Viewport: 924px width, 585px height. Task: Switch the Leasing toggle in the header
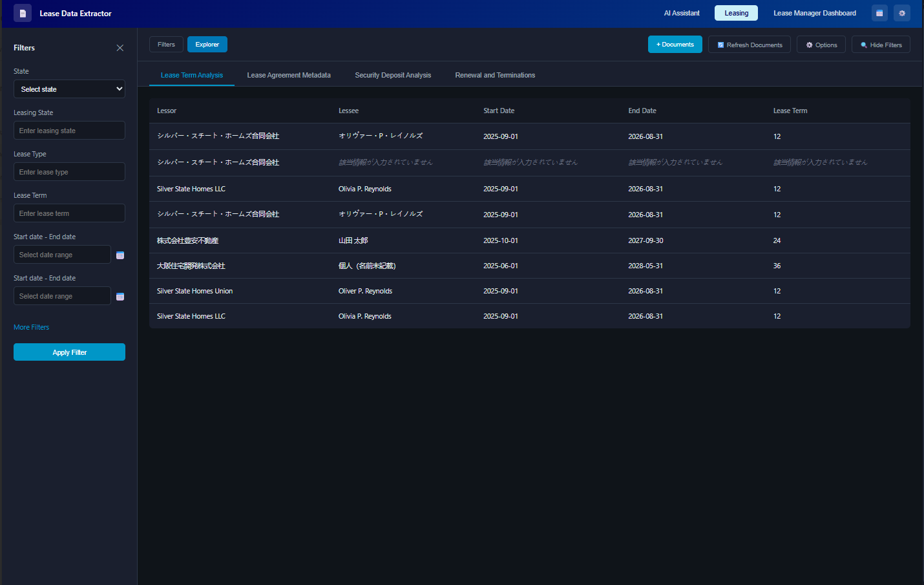click(x=736, y=12)
